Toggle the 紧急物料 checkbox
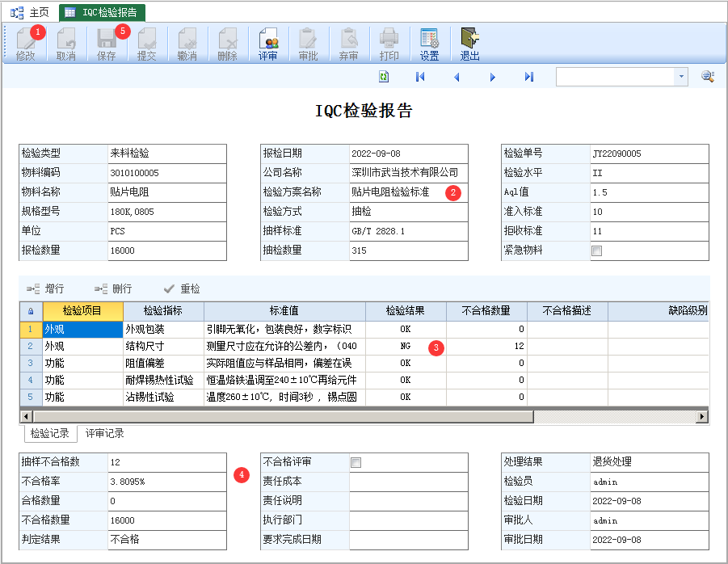This screenshot has width=728, height=564. (596, 250)
